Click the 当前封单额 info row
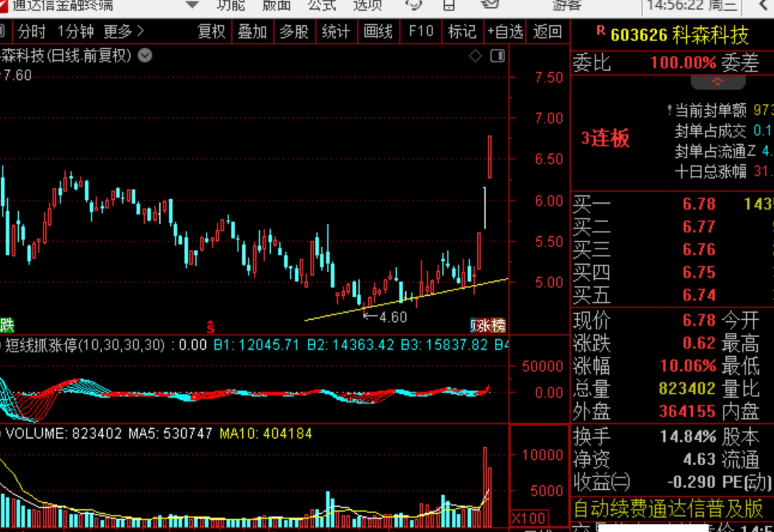Viewport: 774px width, 532px height. [x=721, y=110]
